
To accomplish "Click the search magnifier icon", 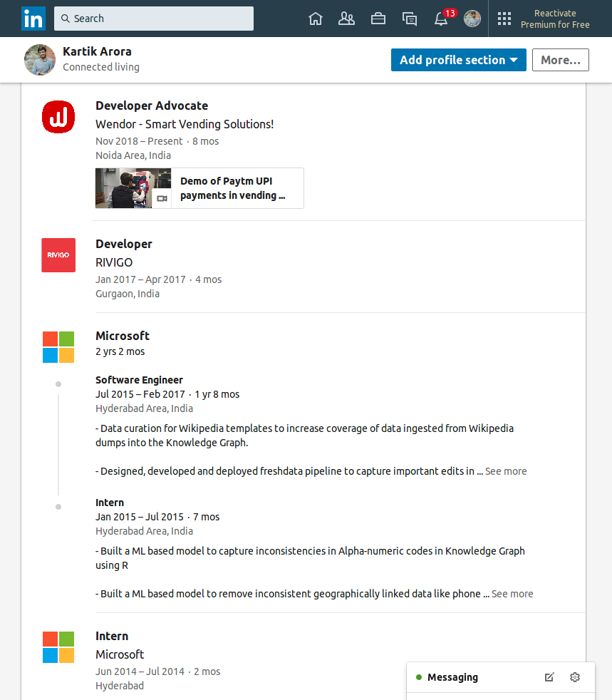I will click(66, 19).
